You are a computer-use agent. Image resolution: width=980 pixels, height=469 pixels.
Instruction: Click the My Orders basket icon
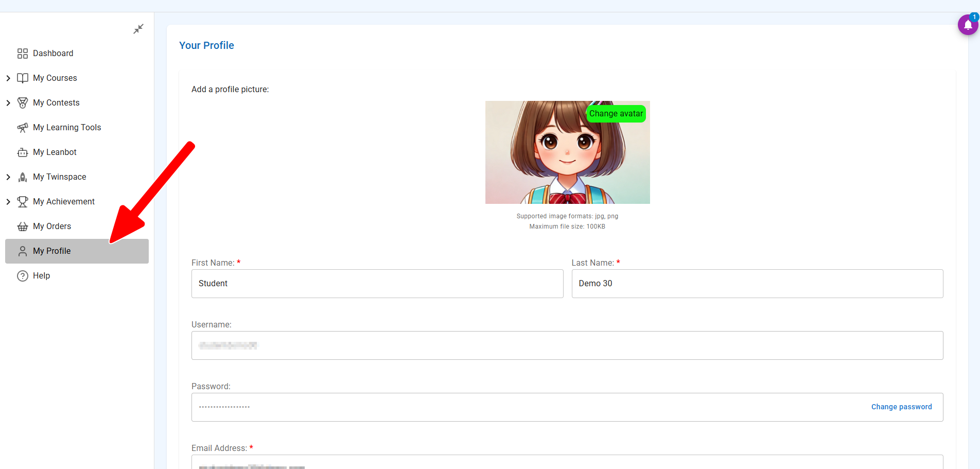tap(23, 227)
